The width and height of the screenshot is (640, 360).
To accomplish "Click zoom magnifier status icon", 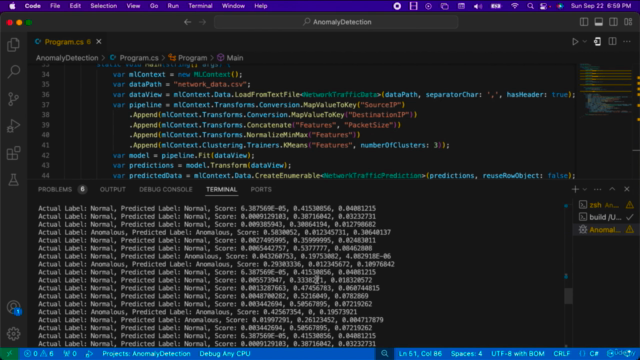I will pyautogui.click(x=384, y=354).
